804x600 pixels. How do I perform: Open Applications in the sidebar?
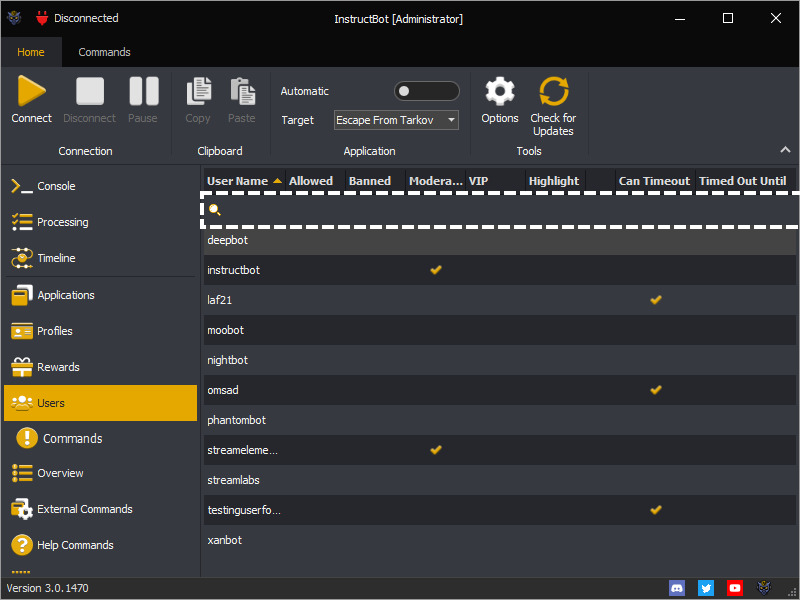click(100, 295)
